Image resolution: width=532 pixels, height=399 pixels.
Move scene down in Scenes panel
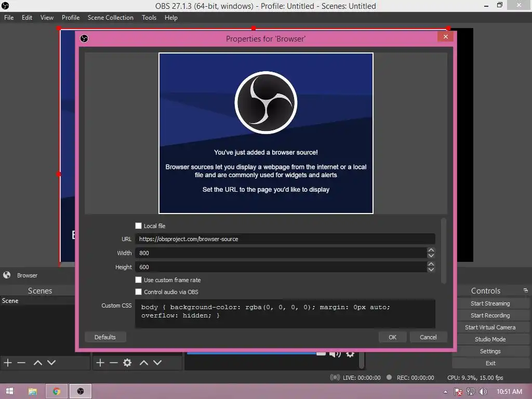coord(51,363)
